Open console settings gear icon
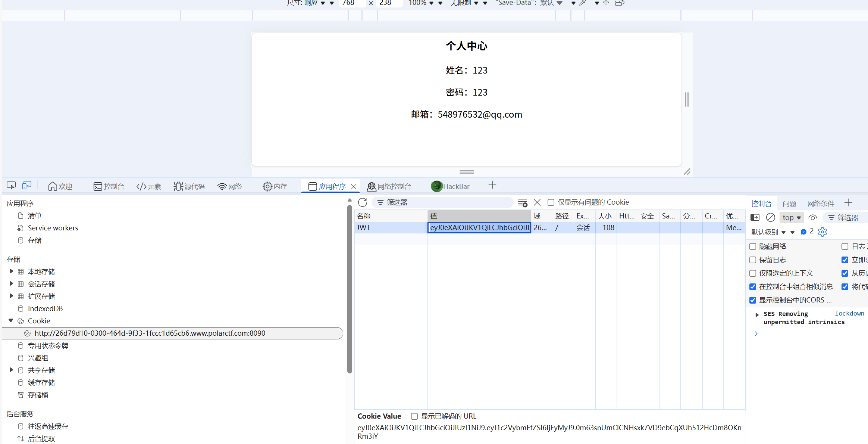 (x=822, y=232)
